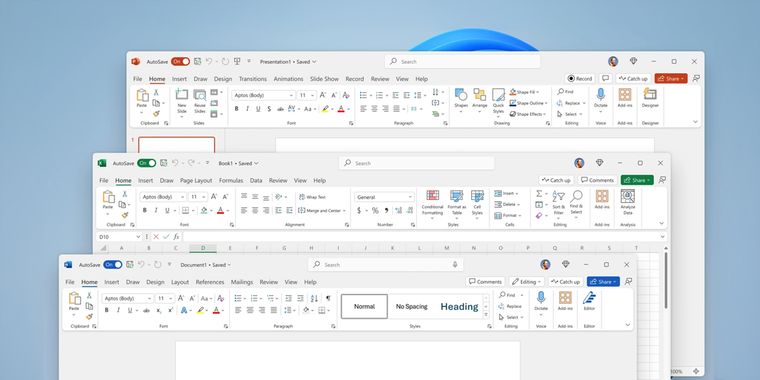The width and height of the screenshot is (760, 380).
Task: Click Insert Function fx icon in Excel
Action: point(176,237)
